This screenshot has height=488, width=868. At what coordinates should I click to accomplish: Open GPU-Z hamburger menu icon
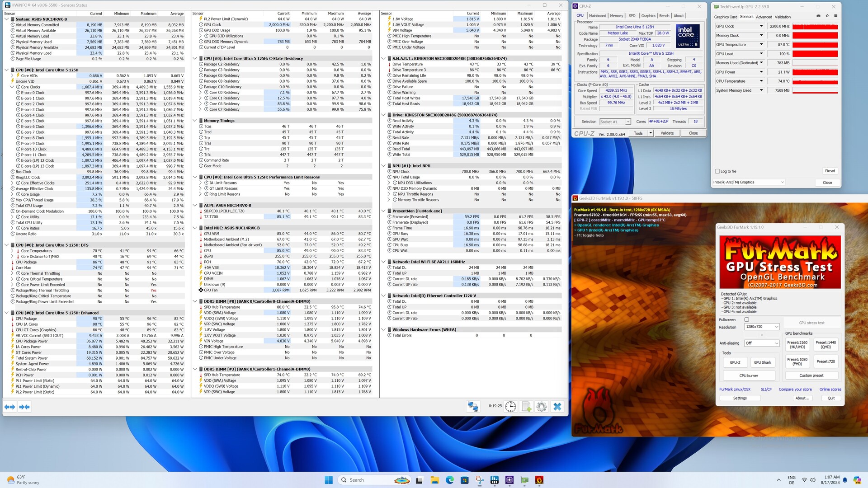[835, 16]
